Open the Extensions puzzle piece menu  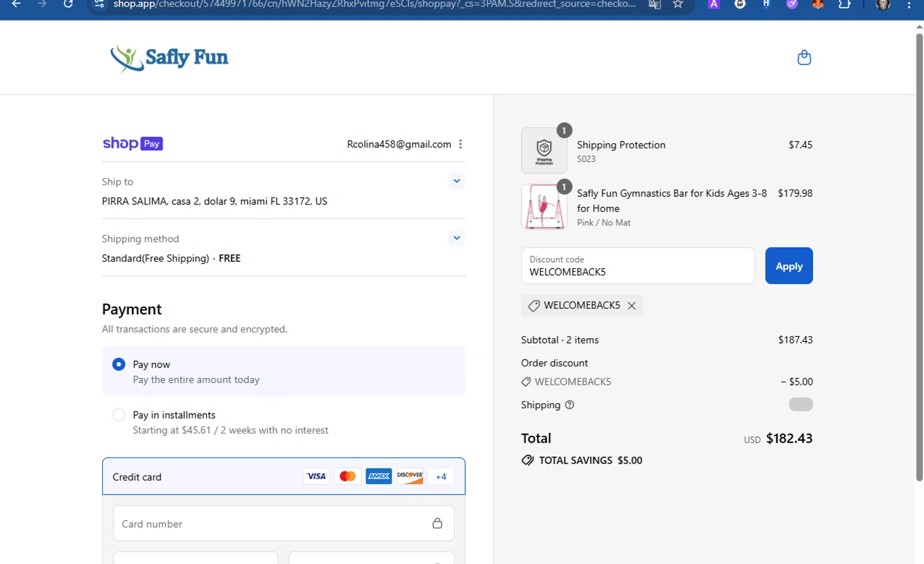click(x=844, y=4)
